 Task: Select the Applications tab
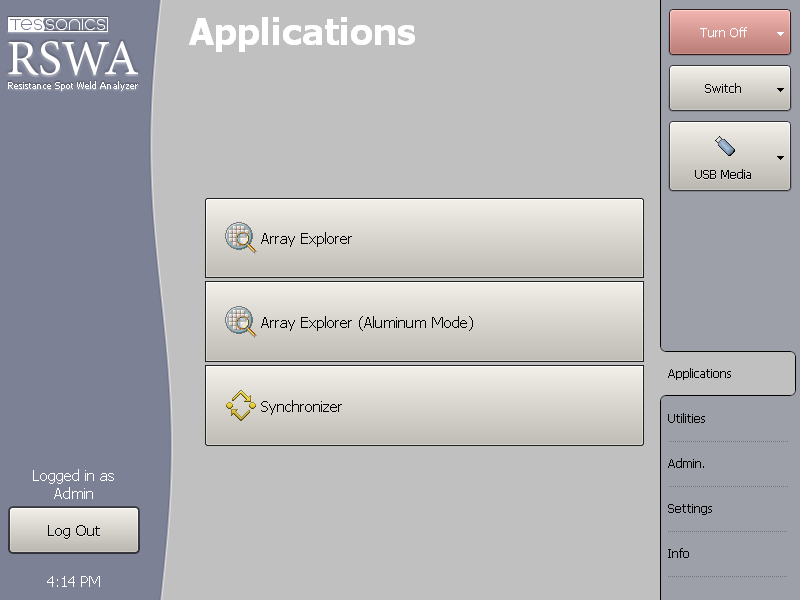coord(728,373)
